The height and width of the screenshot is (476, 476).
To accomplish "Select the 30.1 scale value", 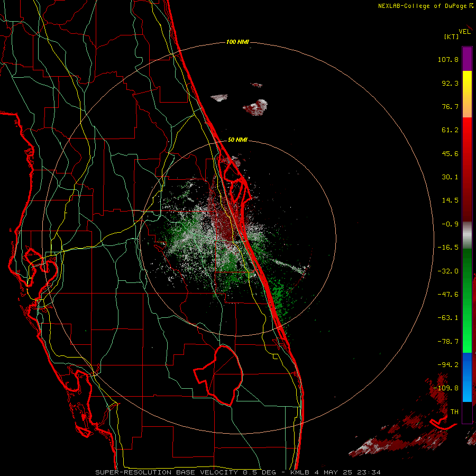I will [450, 177].
